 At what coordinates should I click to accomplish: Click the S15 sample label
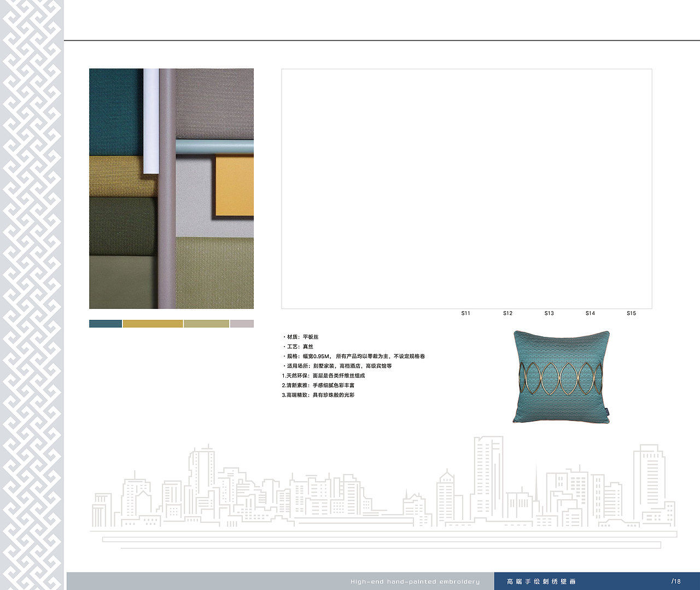[x=632, y=313]
